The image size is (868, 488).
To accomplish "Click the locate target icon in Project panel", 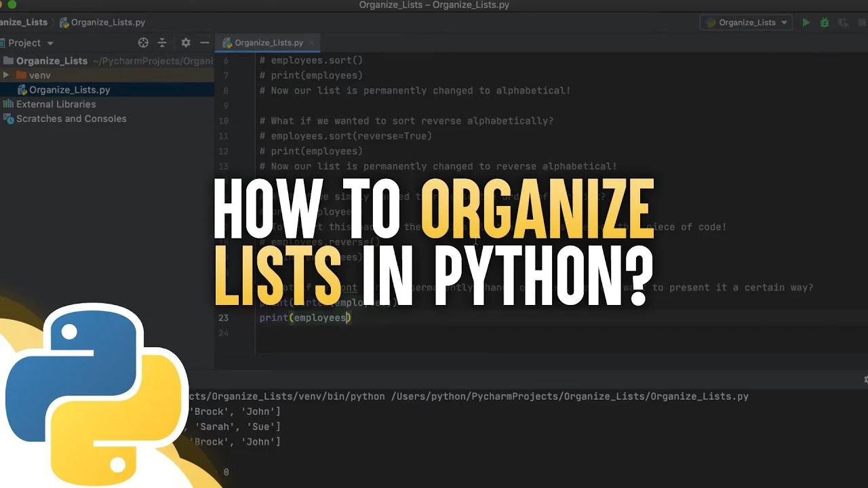I will 143,43.
